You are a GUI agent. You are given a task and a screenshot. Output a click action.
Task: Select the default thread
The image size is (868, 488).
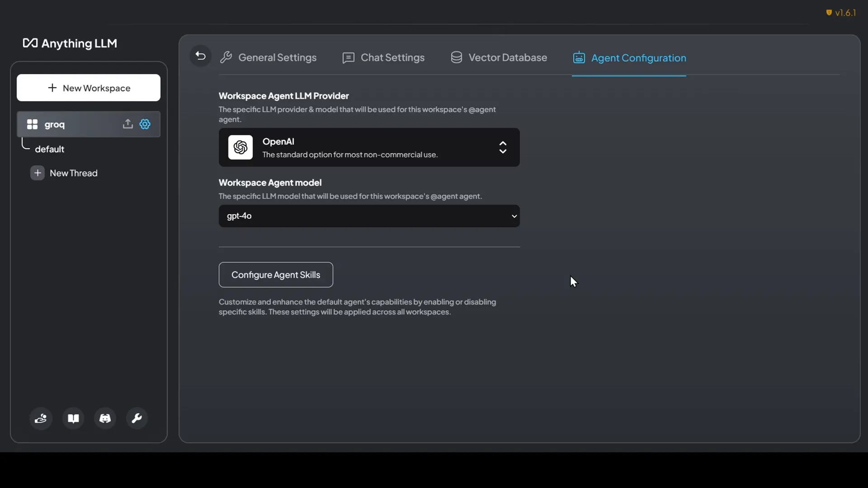50,149
